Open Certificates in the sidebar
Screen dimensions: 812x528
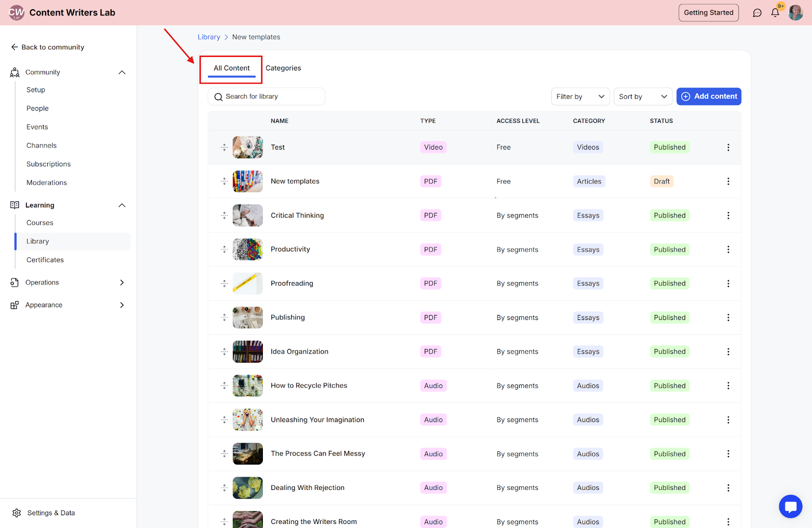point(45,260)
